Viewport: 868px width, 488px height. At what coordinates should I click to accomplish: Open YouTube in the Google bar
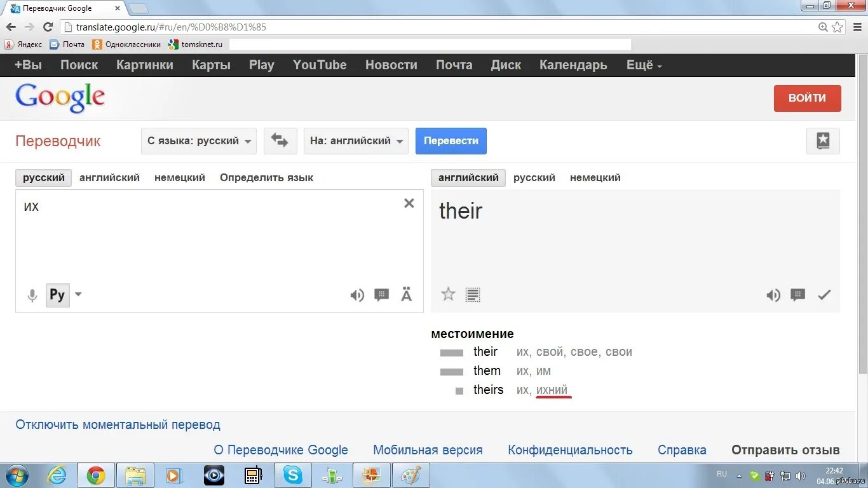[320, 65]
